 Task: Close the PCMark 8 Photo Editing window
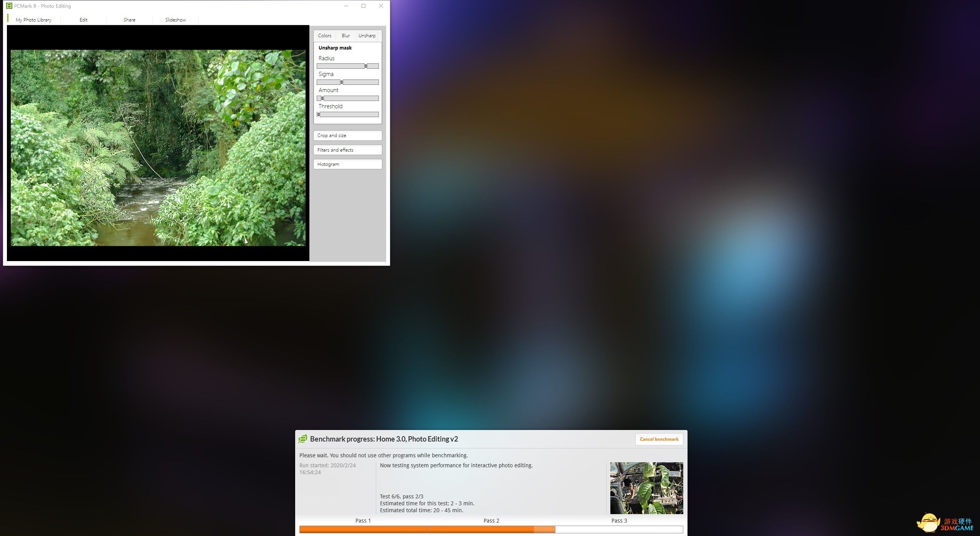click(381, 6)
